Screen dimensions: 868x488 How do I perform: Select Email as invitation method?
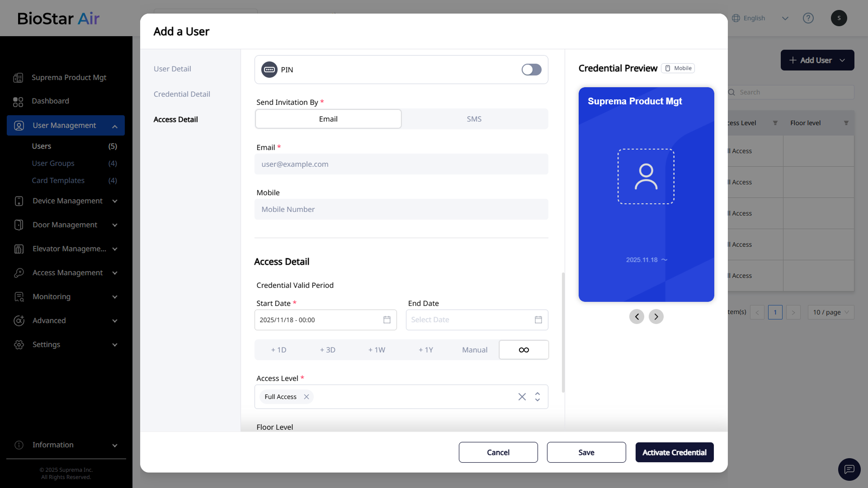(328, 119)
